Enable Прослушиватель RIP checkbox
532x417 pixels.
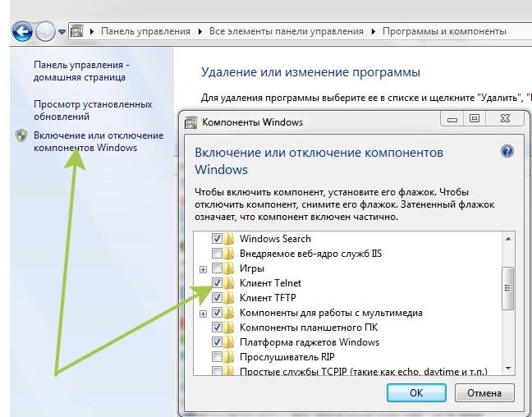click(x=217, y=356)
